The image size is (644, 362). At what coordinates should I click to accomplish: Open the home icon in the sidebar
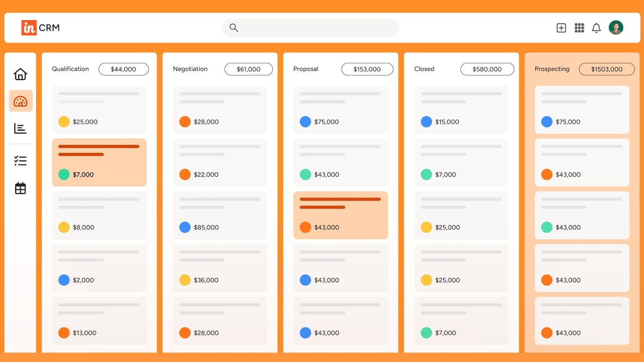(20, 74)
